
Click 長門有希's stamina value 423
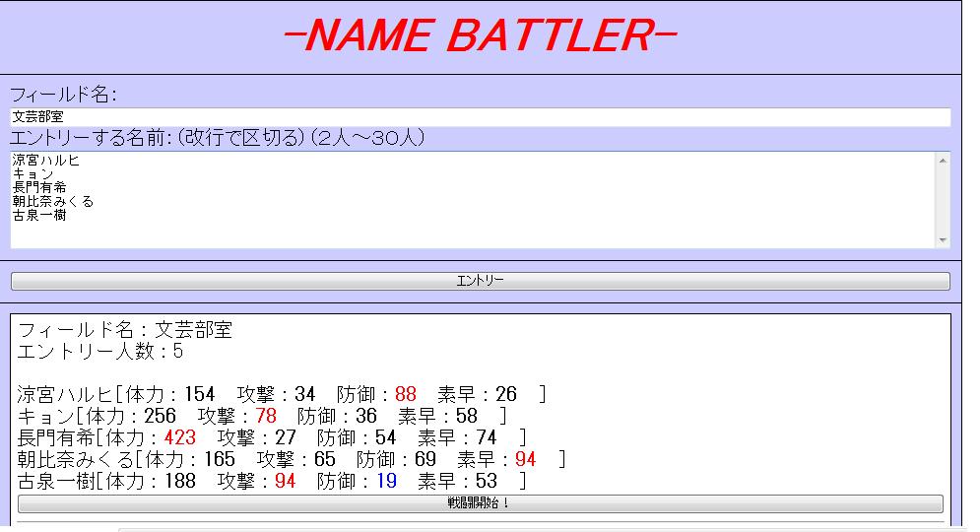180,437
